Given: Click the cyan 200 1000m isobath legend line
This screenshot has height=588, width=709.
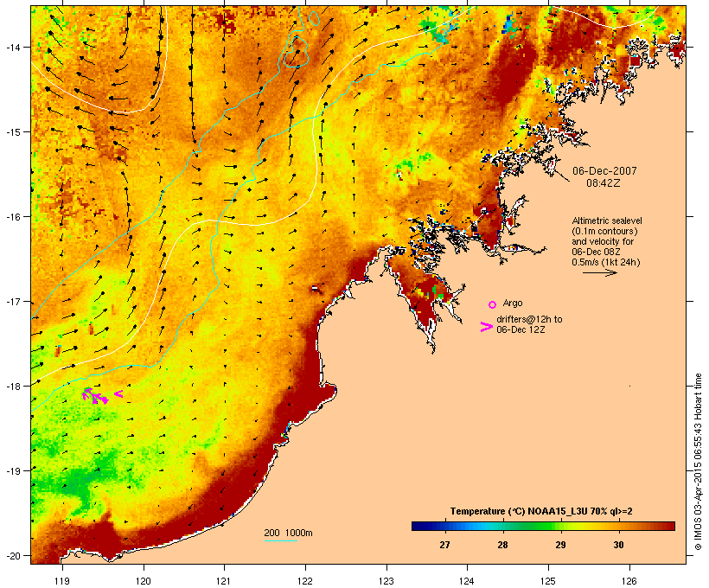Looking at the screenshot, I should tap(280, 540).
